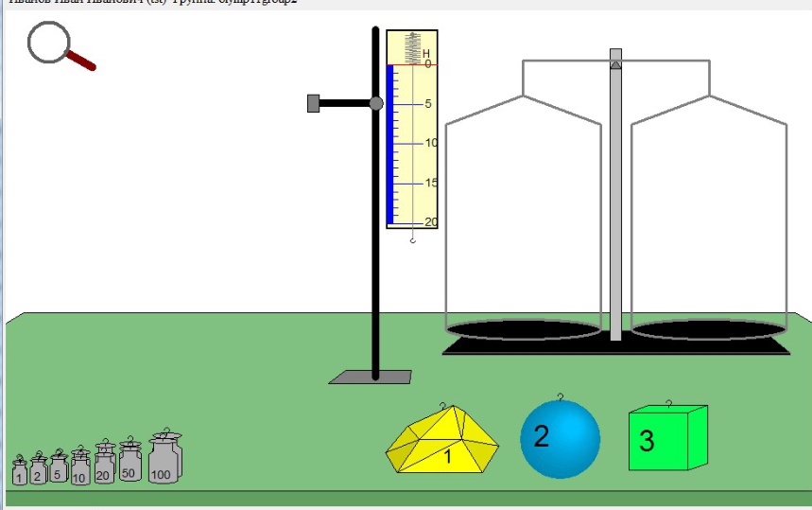
Task: Click the gray base of the stand
Action: coord(371,378)
